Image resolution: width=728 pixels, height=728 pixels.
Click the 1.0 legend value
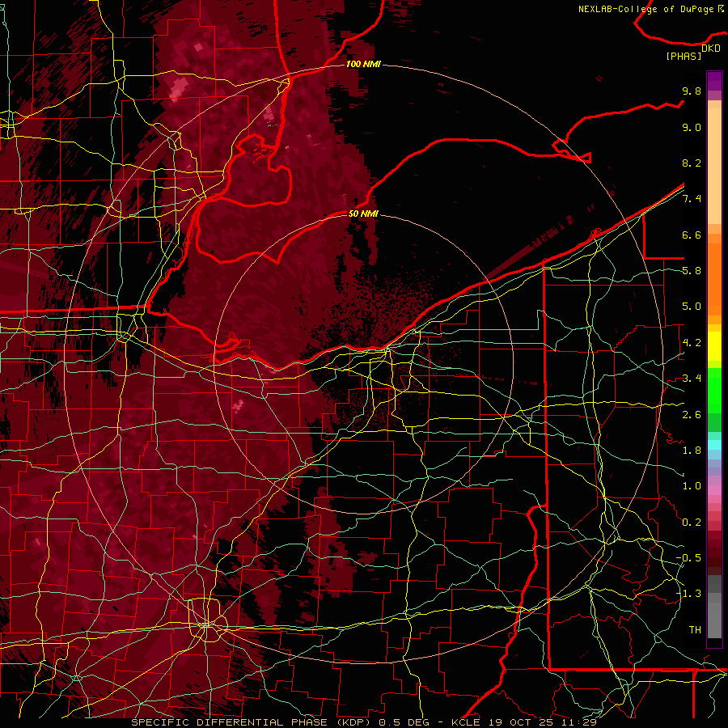click(x=692, y=486)
